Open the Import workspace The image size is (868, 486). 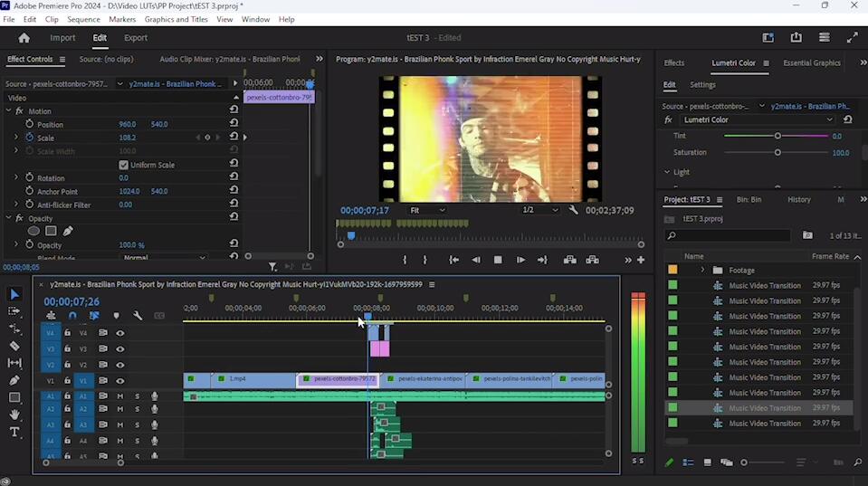[x=62, y=38]
